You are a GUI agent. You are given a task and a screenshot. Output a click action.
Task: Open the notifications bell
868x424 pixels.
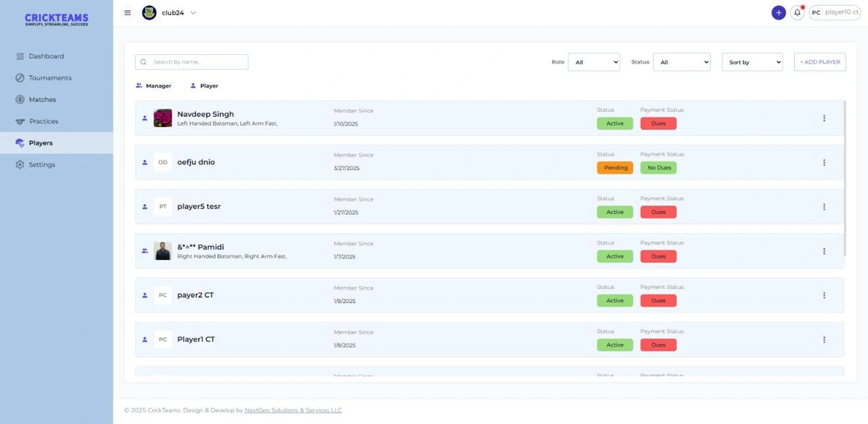797,13
